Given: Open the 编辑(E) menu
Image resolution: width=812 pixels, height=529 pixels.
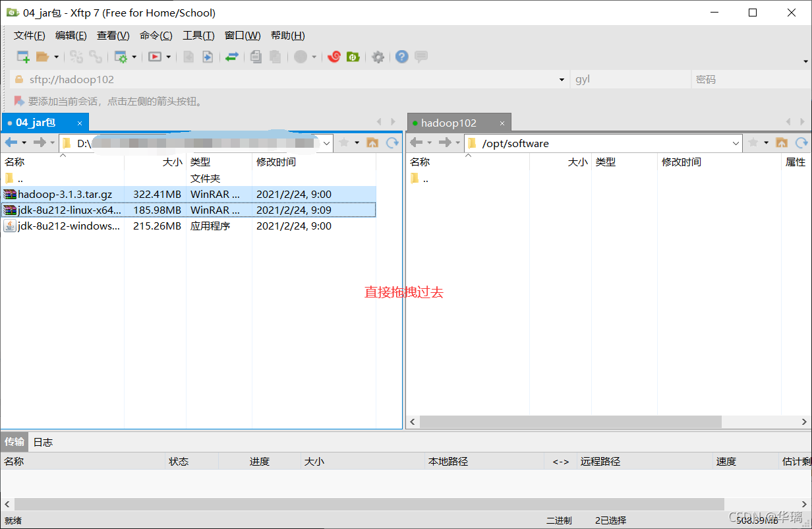Looking at the screenshot, I should pos(71,36).
